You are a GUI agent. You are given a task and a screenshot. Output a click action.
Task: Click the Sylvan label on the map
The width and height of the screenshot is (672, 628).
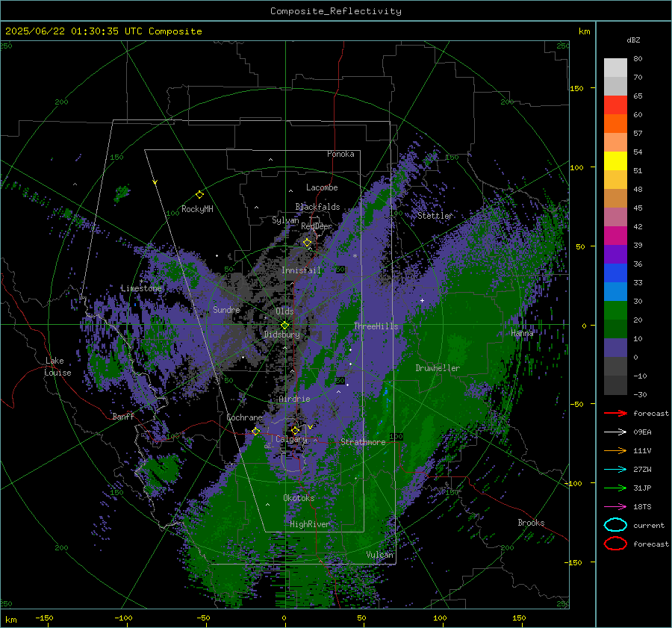[x=285, y=220]
